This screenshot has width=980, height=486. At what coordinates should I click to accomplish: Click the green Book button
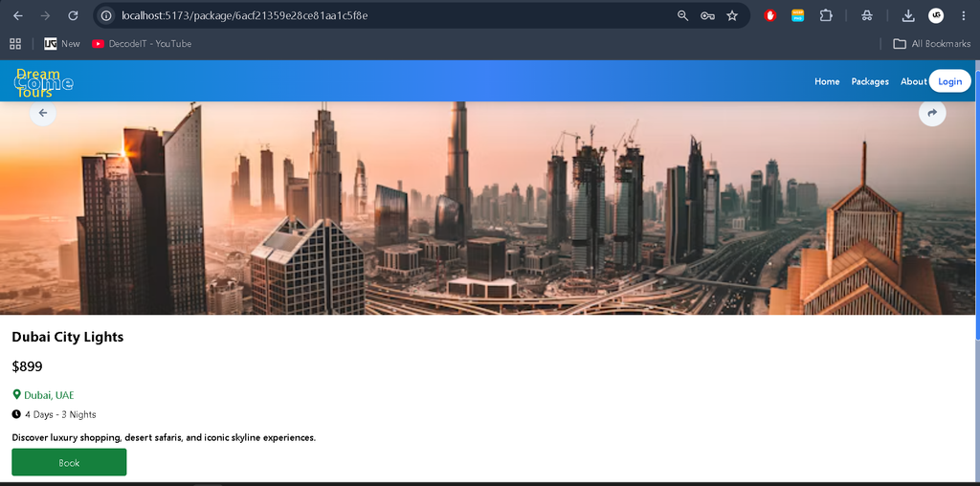coord(69,462)
